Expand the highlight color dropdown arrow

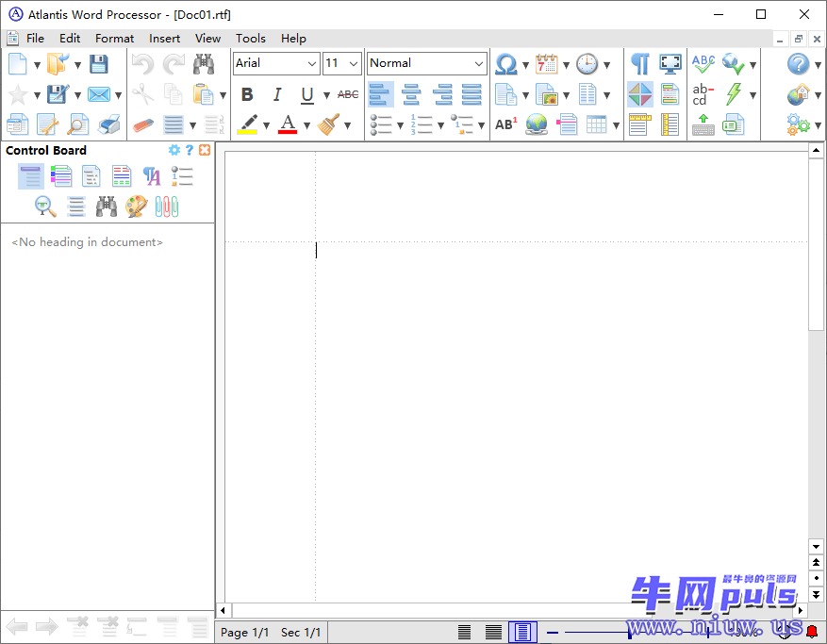point(266,125)
